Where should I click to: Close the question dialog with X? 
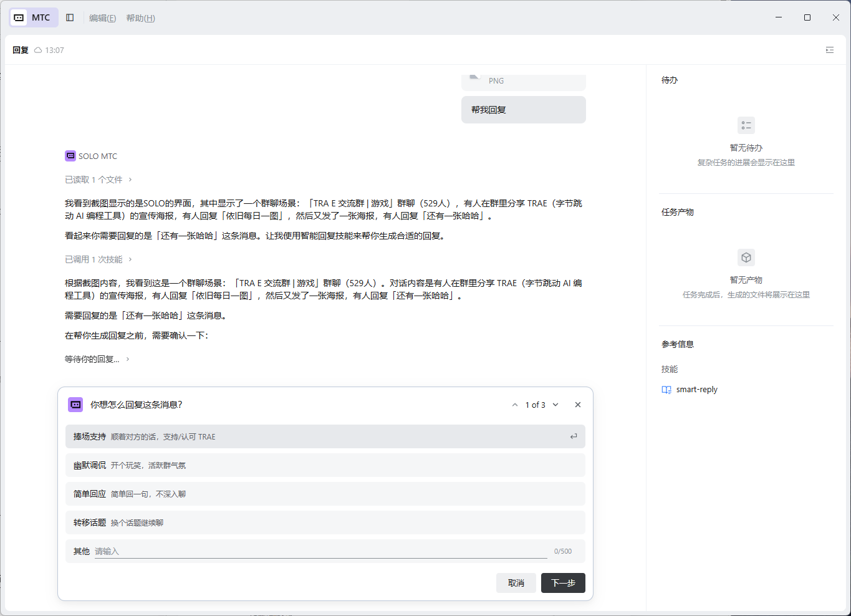tap(578, 405)
